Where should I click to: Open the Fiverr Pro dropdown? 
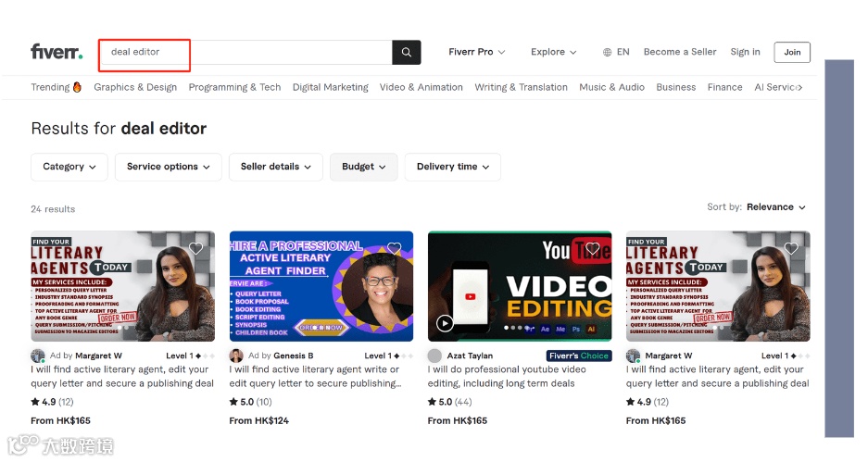[x=477, y=52]
